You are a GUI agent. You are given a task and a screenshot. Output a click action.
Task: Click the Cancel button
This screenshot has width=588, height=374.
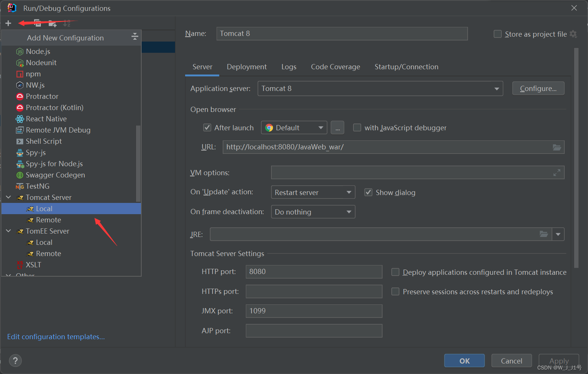[x=512, y=361]
